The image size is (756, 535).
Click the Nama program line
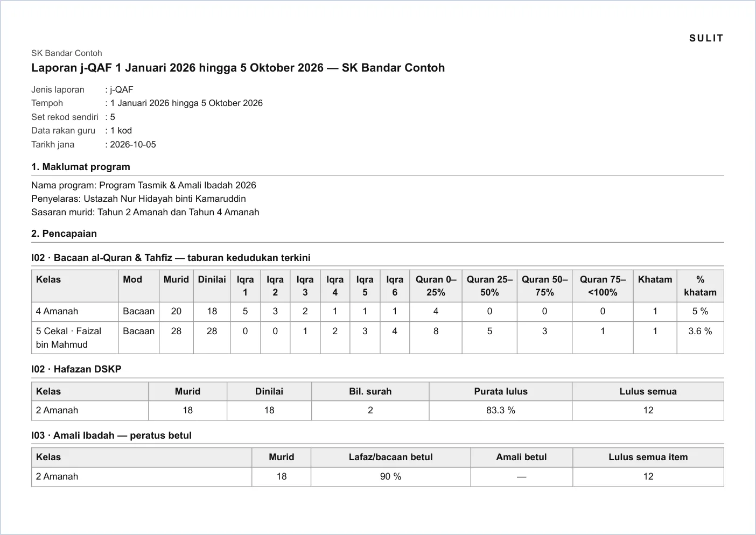(144, 185)
